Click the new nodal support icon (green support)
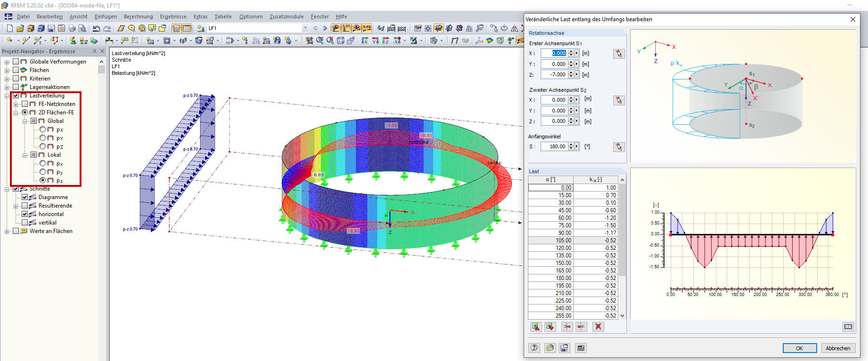Image resolution: width=868 pixels, height=361 pixels. (73, 40)
